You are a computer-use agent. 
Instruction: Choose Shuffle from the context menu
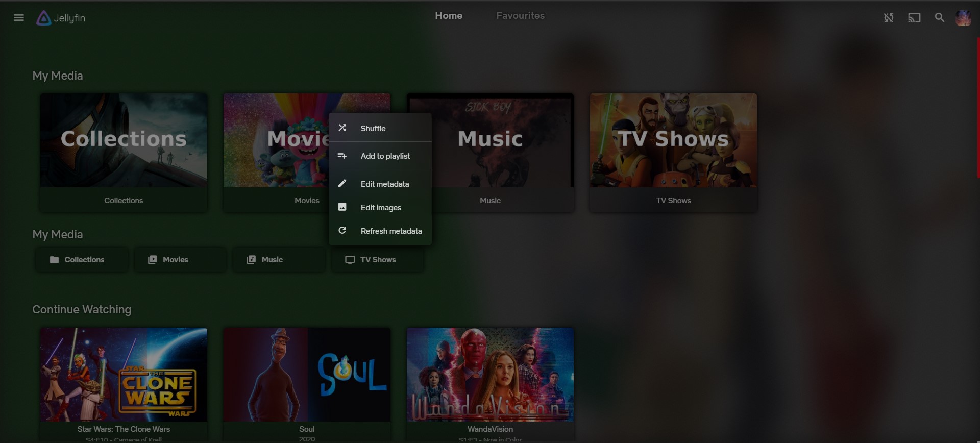pos(380,128)
